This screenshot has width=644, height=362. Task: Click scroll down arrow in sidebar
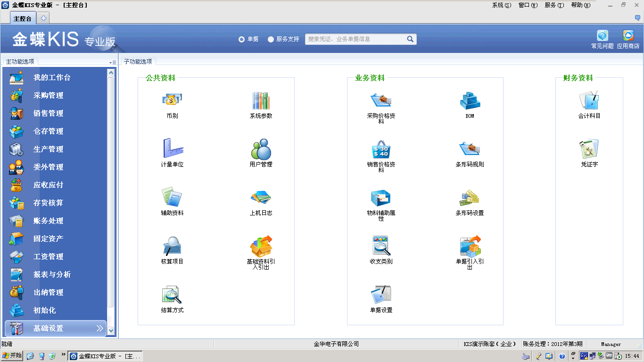tap(111, 330)
